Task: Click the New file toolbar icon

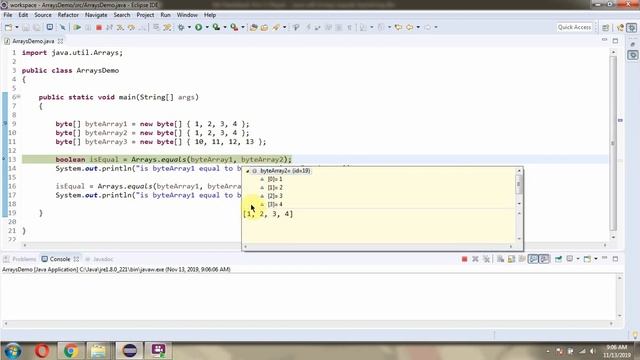Action: [8, 27]
